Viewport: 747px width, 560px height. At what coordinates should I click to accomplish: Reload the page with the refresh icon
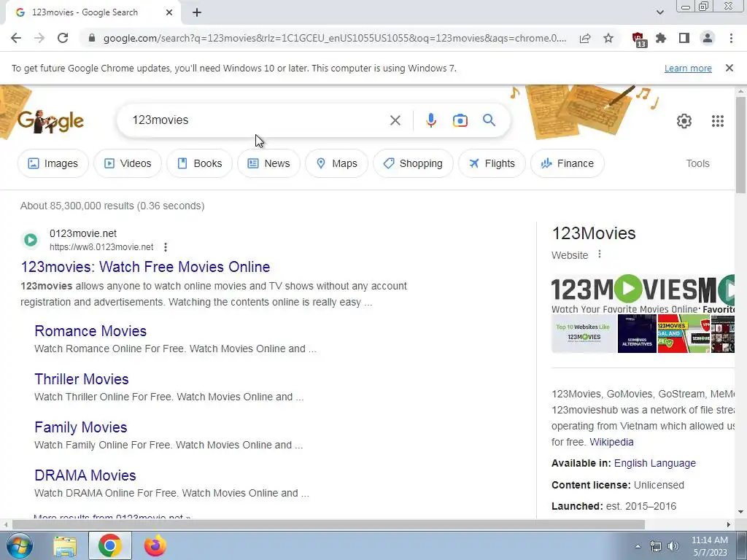pyautogui.click(x=63, y=38)
